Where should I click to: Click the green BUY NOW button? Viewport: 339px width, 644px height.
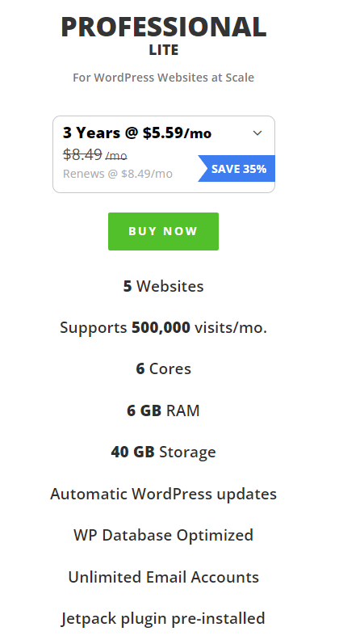coord(163,231)
